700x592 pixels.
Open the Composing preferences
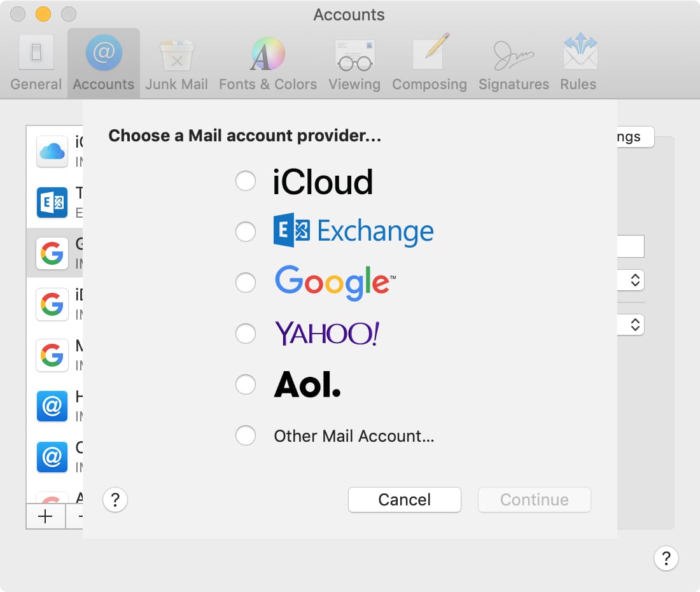[x=430, y=60]
